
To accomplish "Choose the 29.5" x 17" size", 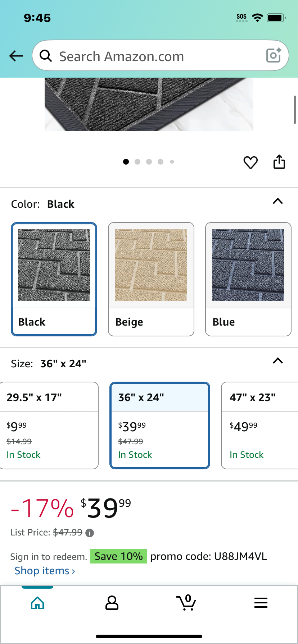I will click(x=49, y=425).
